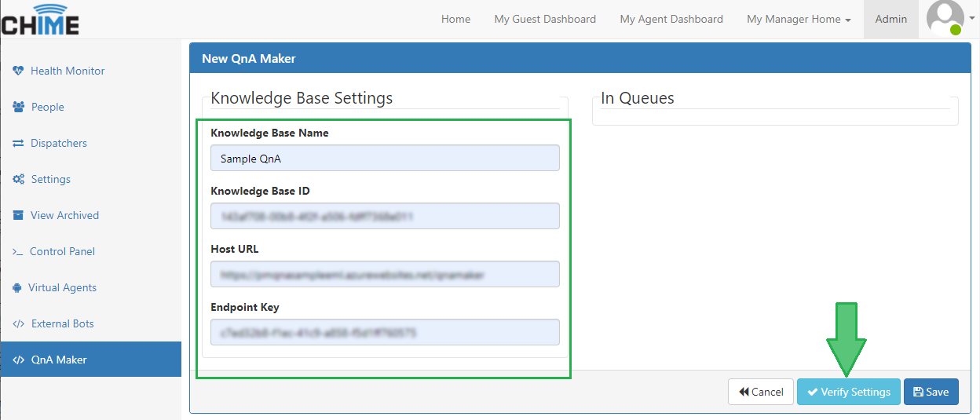
Task: Select the Admin navigation tab
Action: (891, 19)
